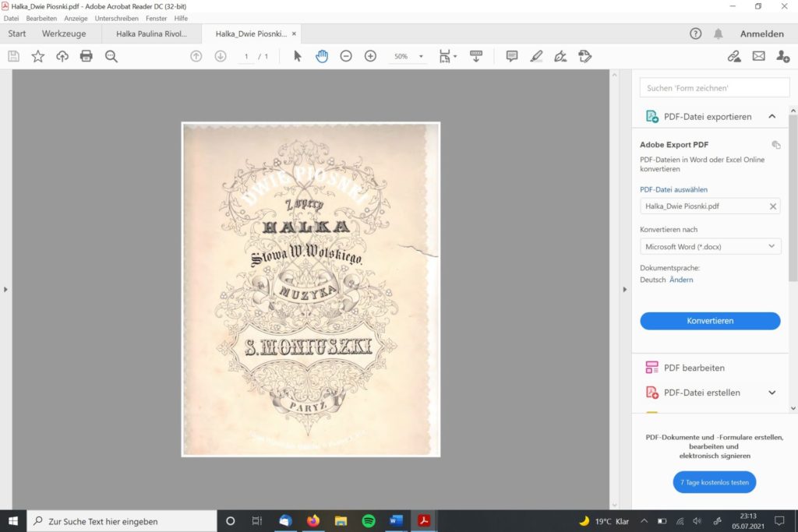Click the document page image
Screen dimensions: 798x532
[310, 290]
